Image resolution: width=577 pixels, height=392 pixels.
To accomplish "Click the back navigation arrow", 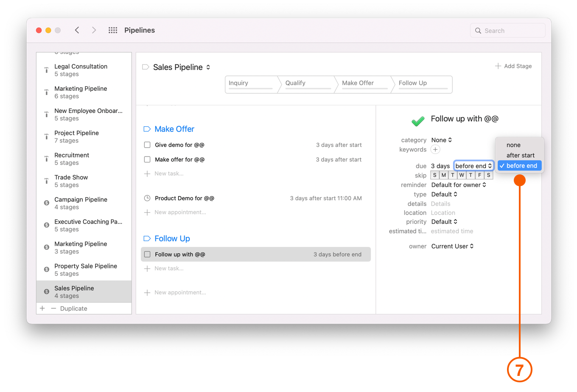I will [x=77, y=30].
